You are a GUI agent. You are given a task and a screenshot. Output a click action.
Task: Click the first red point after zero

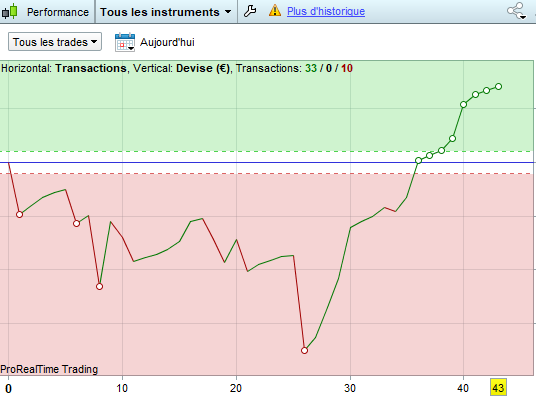(19, 214)
